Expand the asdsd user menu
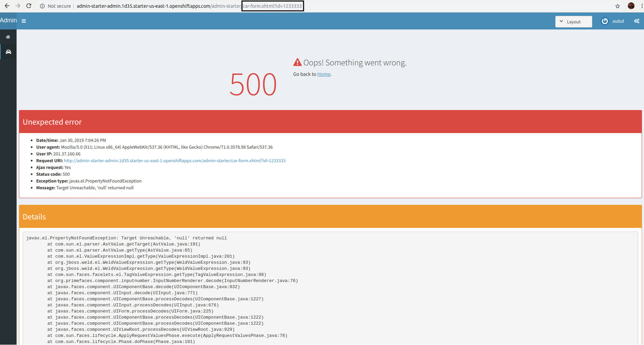This screenshot has width=644, height=345. pos(618,21)
